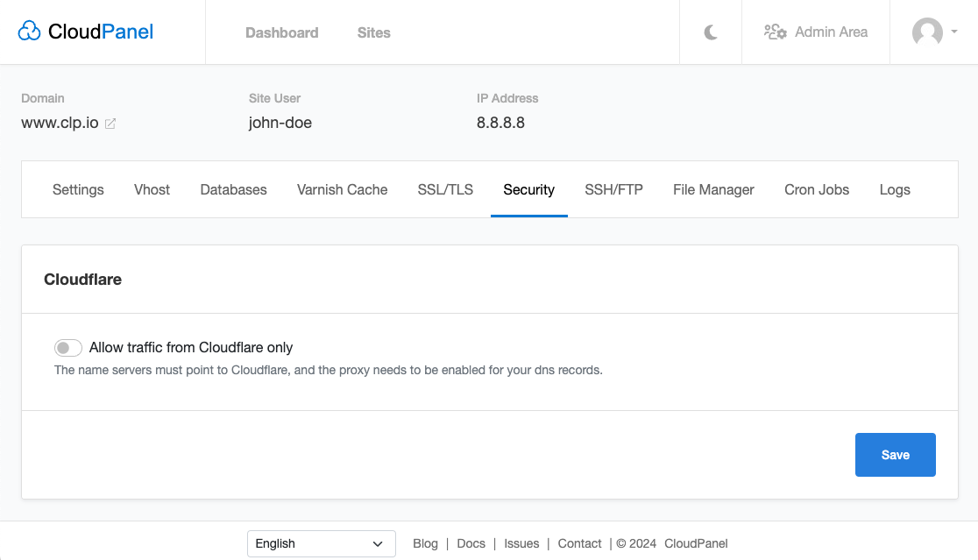Switch to the Vhost tab
The width and height of the screenshot is (978, 560).
[152, 189]
